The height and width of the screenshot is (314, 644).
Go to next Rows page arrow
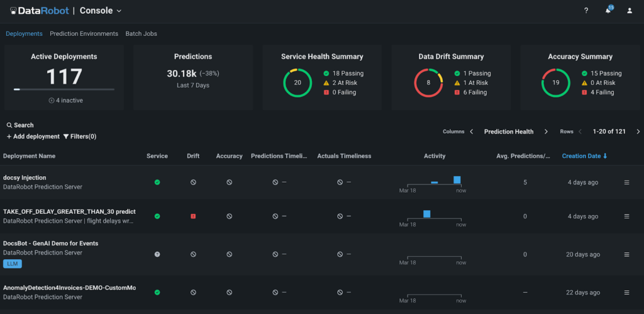pyautogui.click(x=638, y=132)
